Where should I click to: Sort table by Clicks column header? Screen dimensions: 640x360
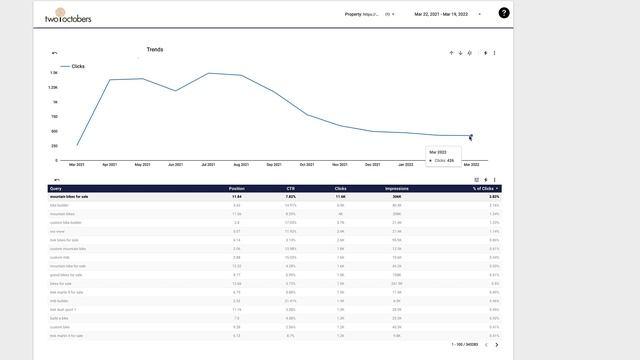(340, 189)
